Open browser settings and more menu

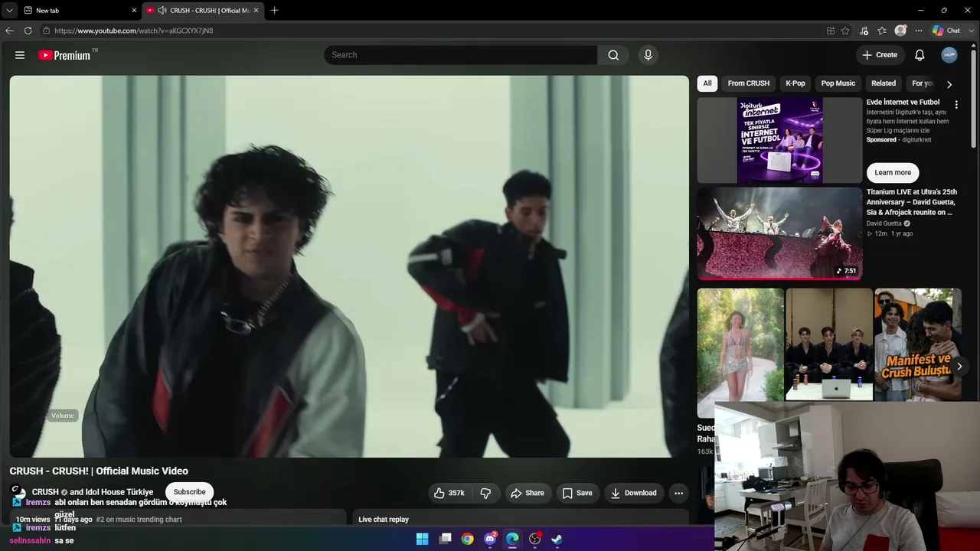(919, 31)
